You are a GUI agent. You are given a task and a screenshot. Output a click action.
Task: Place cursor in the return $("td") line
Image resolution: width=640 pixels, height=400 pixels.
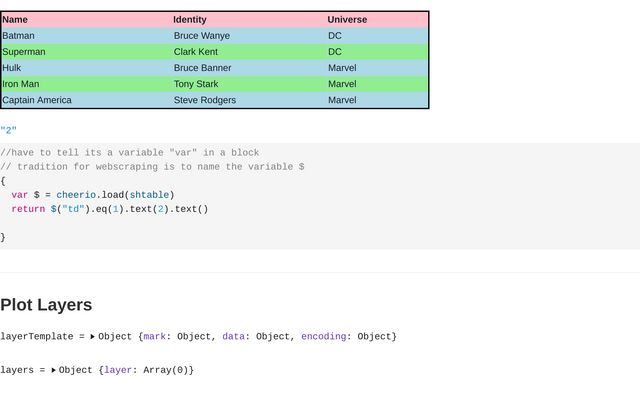[110, 209]
